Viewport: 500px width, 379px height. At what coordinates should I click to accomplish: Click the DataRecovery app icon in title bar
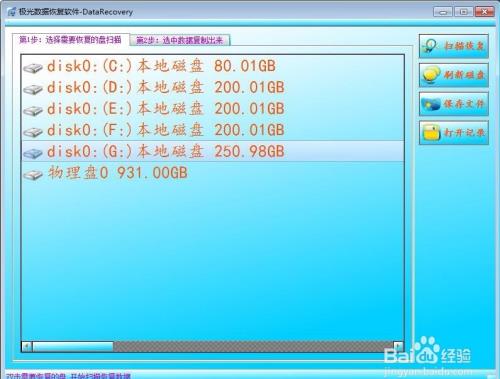coord(11,12)
